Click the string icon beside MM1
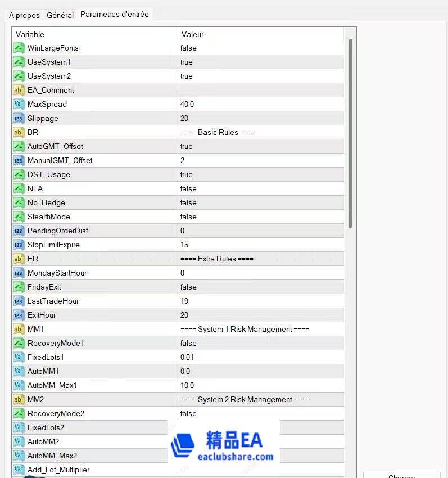Screen dimensions: 448x478 pos(19,329)
